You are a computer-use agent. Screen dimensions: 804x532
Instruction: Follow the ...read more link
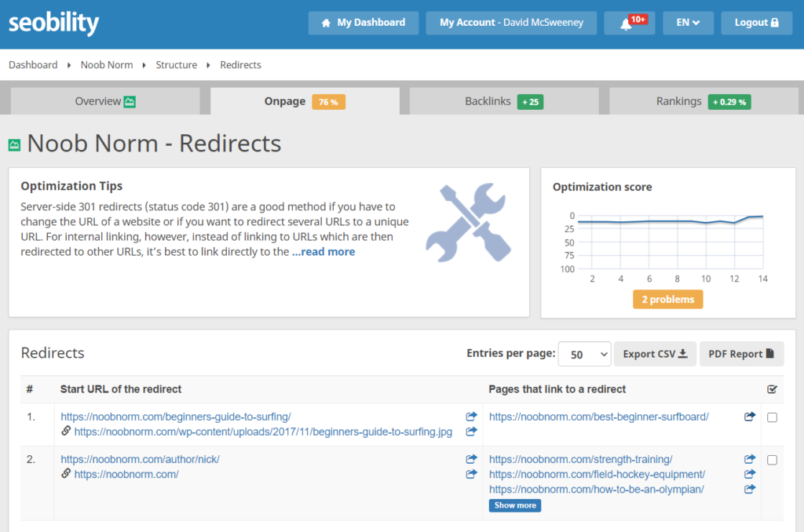click(323, 252)
